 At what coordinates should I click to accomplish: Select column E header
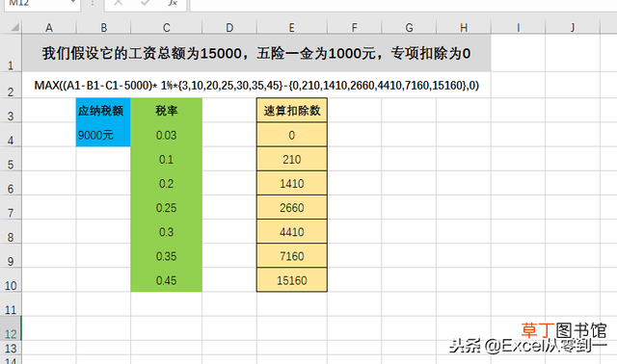tap(291, 28)
